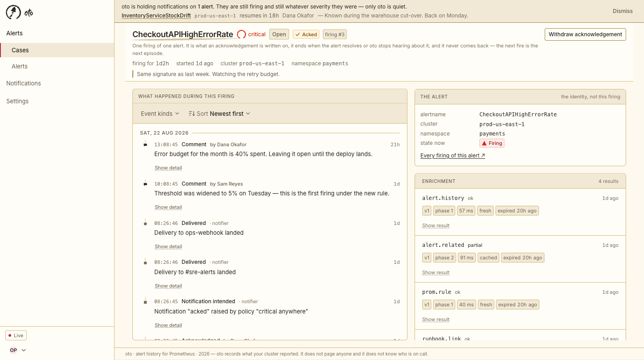The image size is (644, 360).
Task: Toggle the Live indicator
Action: pyautogui.click(x=16, y=335)
